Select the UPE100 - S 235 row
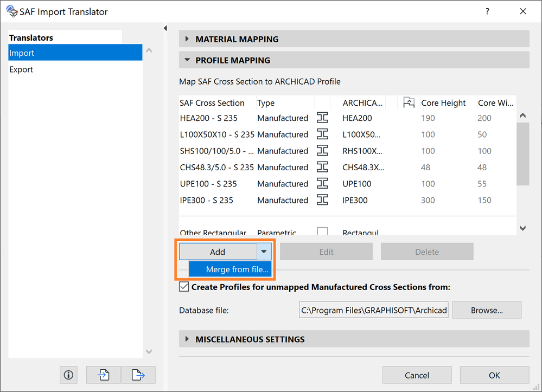This screenshot has width=542, height=392. (347, 183)
